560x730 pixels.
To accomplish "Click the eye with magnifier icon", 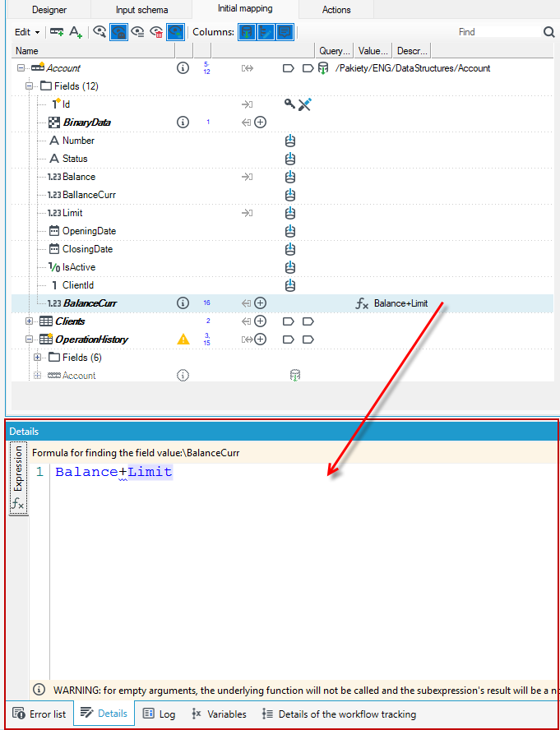I will [100, 32].
